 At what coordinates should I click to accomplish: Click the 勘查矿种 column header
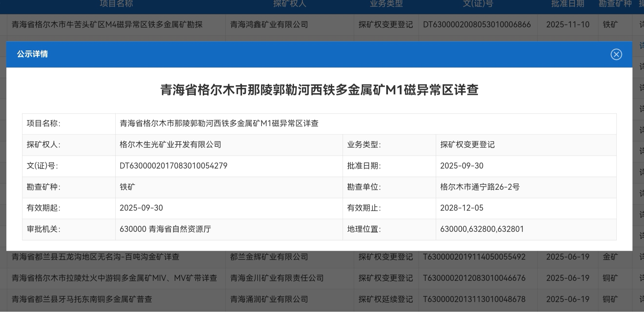615,4
